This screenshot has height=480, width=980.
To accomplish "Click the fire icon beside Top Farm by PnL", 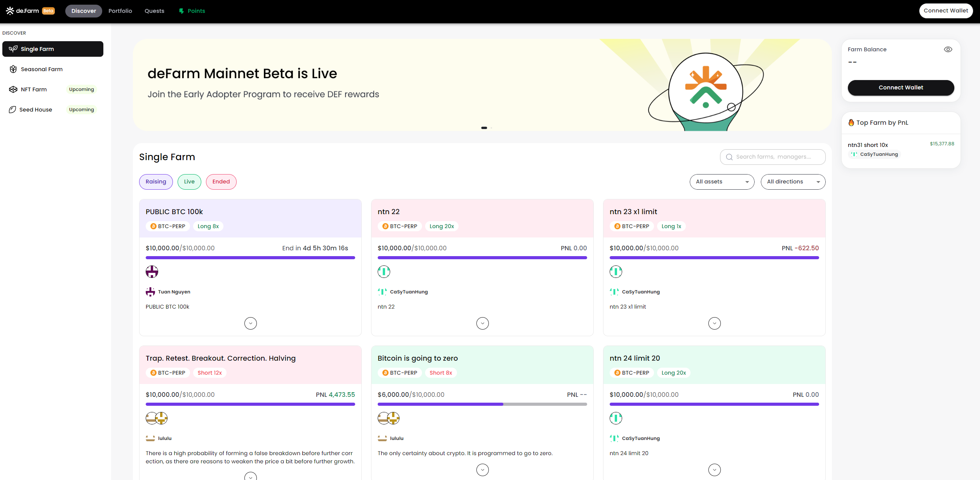I will tap(851, 123).
